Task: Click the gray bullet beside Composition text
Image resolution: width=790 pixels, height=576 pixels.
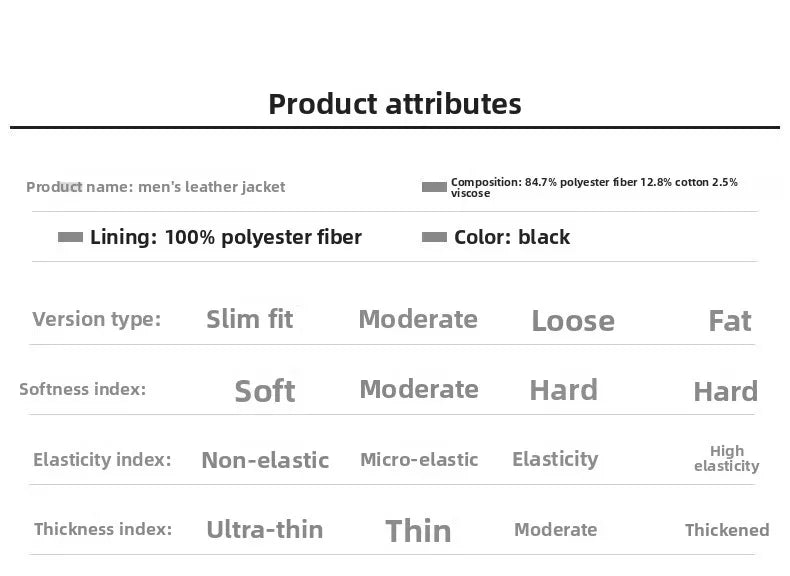Action: [x=434, y=187]
